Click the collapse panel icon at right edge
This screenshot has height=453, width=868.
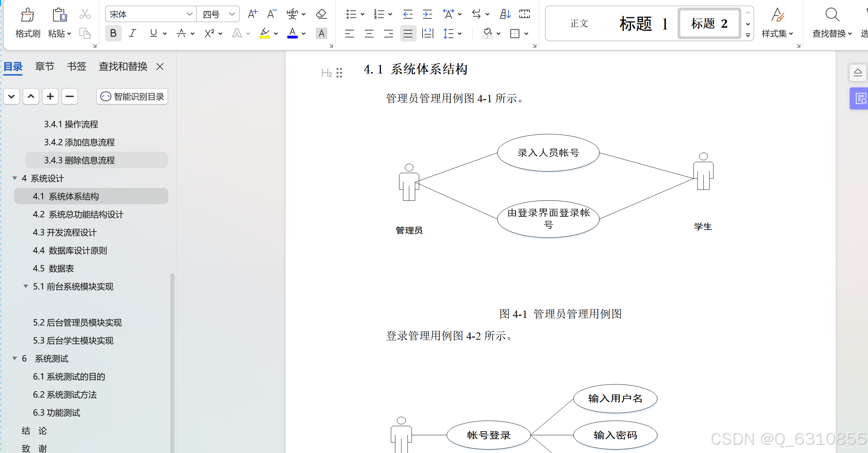click(858, 72)
